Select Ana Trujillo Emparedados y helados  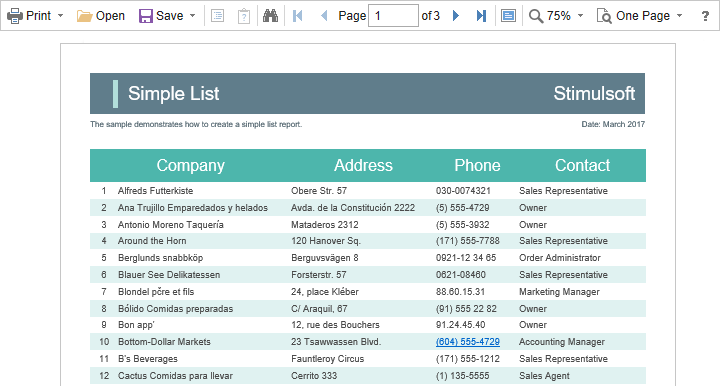point(192,208)
